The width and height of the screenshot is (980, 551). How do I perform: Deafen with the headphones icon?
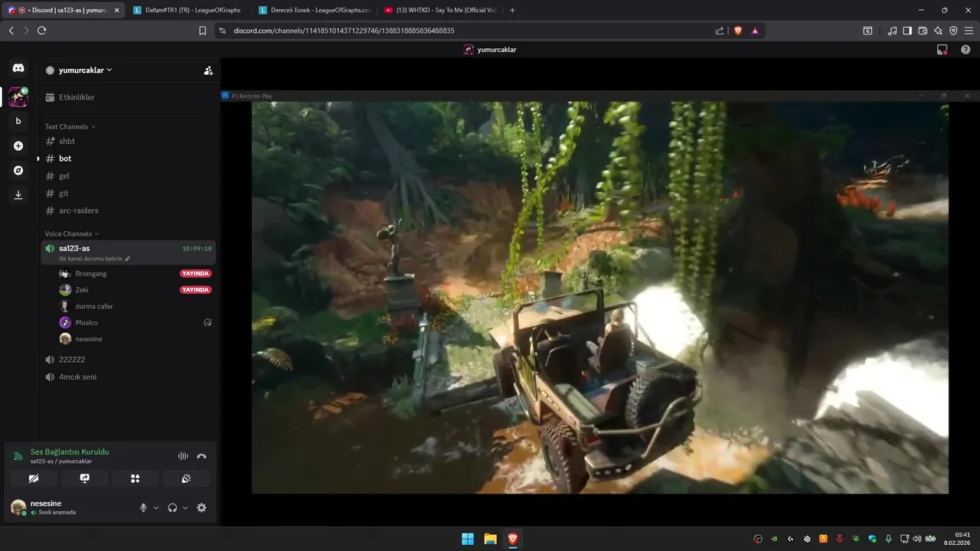(x=172, y=507)
